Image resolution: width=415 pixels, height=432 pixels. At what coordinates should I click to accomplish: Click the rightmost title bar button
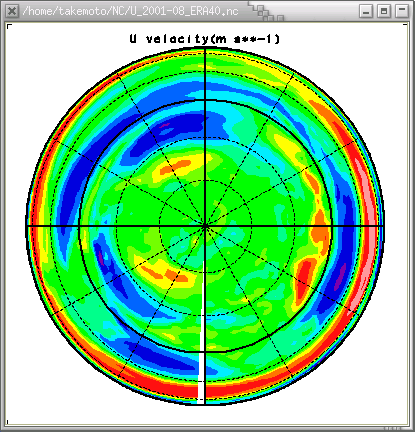(x=402, y=11)
